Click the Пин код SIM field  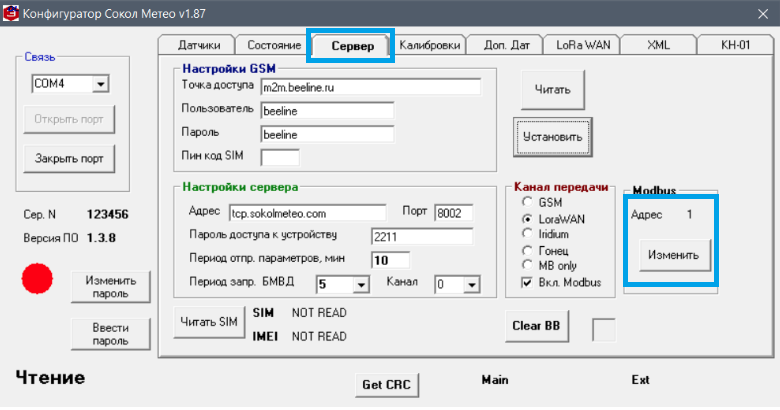280,157
